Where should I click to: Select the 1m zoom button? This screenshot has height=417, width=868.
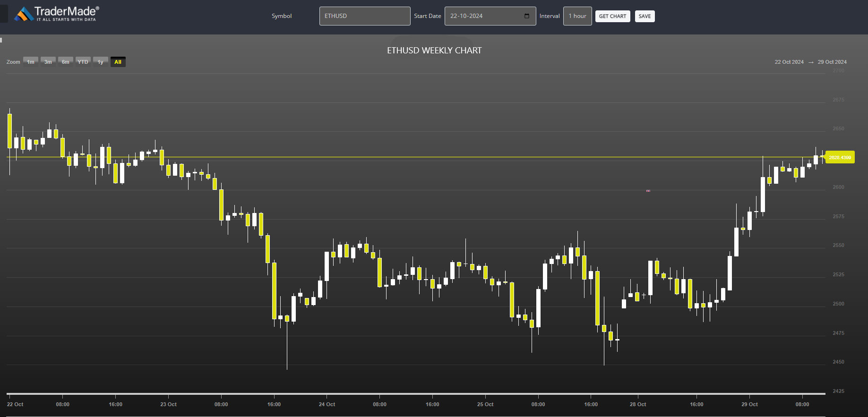pyautogui.click(x=31, y=62)
